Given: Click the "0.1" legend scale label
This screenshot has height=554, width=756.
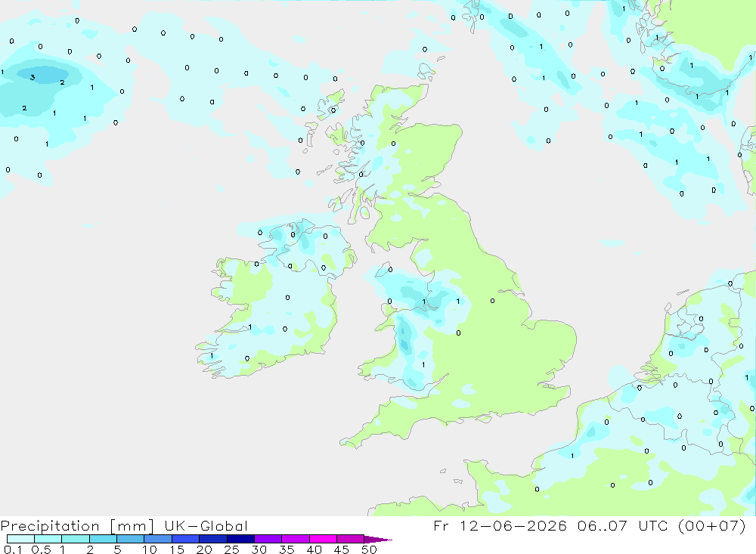Looking at the screenshot, I should tap(13, 549).
